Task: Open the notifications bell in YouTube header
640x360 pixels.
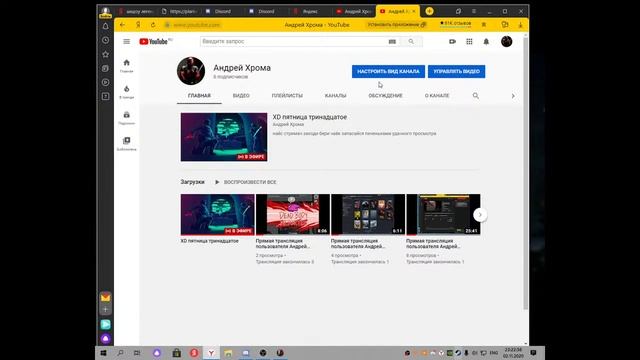Action: [x=486, y=41]
